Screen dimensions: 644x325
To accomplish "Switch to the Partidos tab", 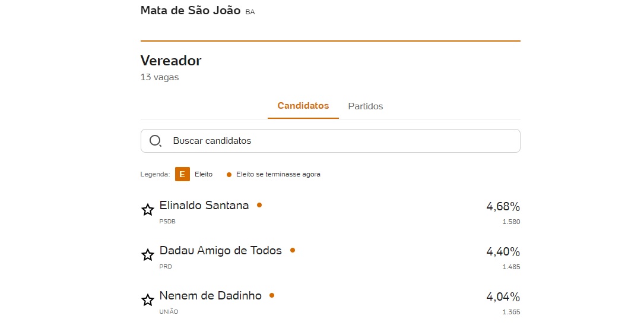I will [x=366, y=106].
